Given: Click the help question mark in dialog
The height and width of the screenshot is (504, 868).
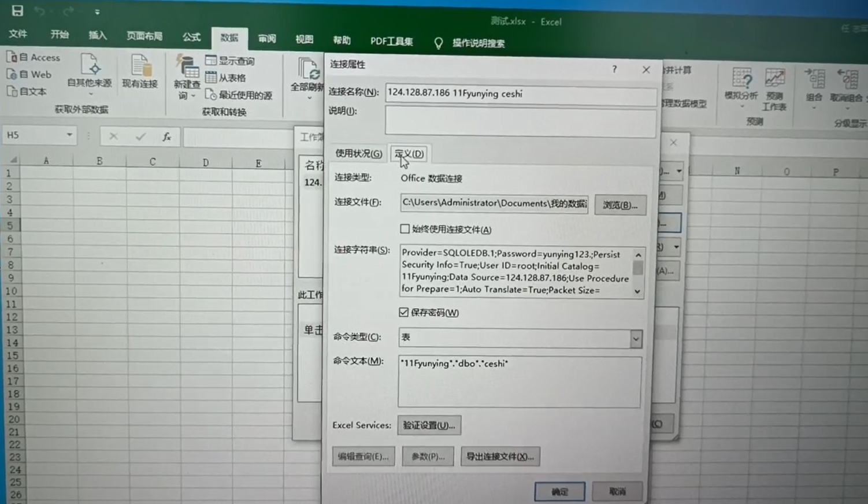Looking at the screenshot, I should pos(614,69).
